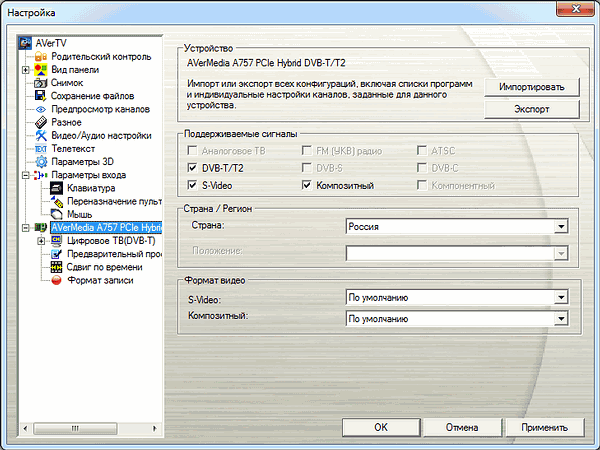The height and width of the screenshot is (450, 600).
Task: Click the Клавиатура keyboard icon
Action: click(57, 188)
